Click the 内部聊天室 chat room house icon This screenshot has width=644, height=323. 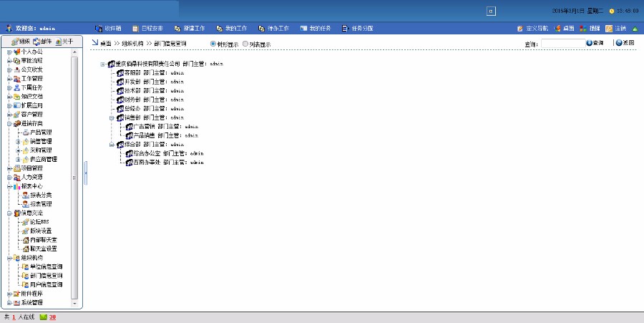pyautogui.click(x=26, y=240)
